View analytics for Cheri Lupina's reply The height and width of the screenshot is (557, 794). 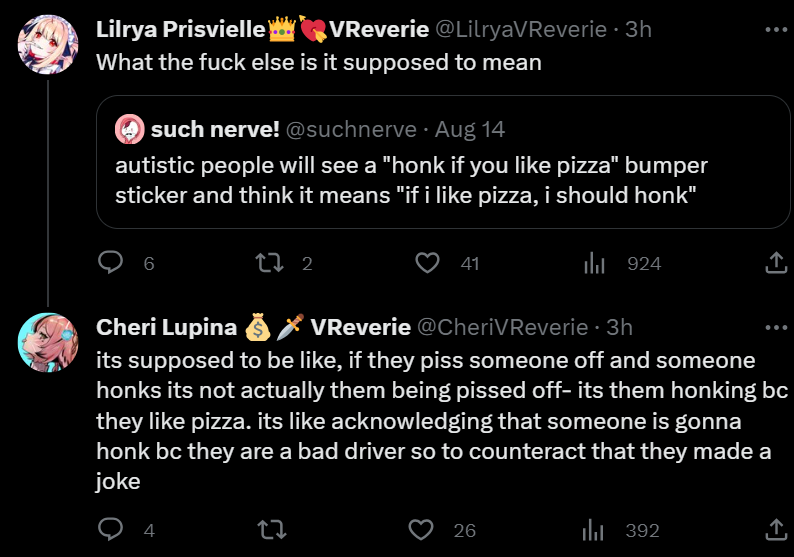[x=596, y=530]
